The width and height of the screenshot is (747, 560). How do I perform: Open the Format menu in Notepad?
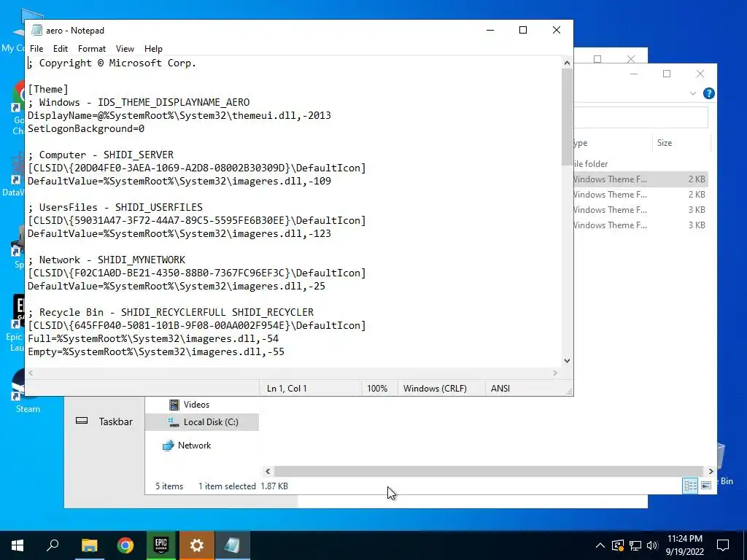click(x=91, y=49)
